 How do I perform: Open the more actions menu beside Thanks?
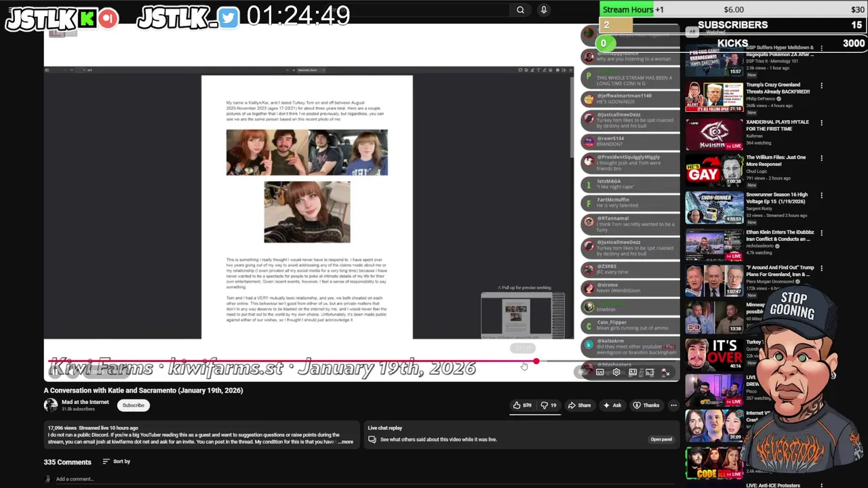point(673,405)
